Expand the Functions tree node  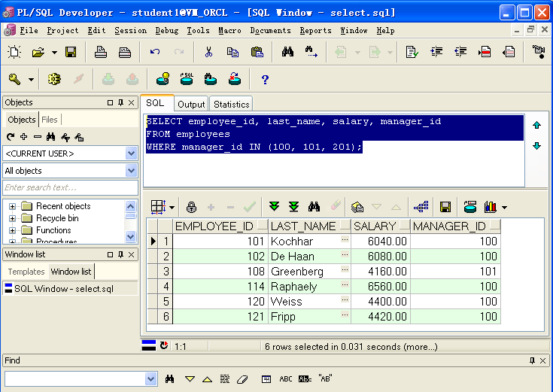tap(12, 230)
